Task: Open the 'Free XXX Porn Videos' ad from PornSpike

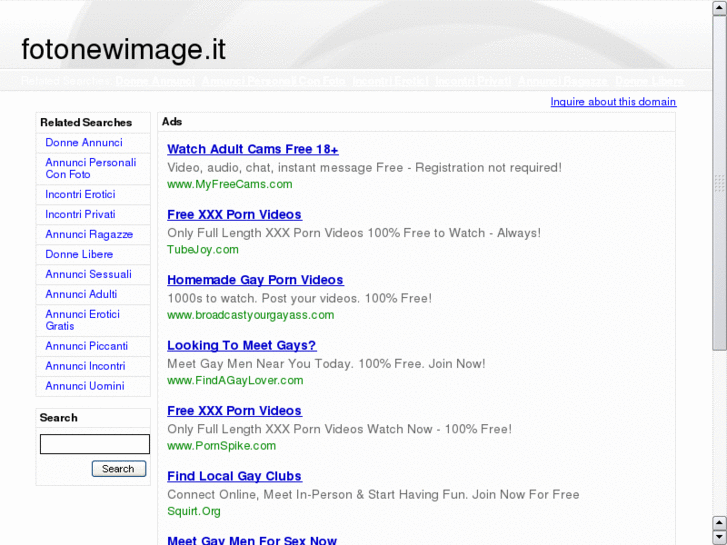Action: pyautogui.click(x=234, y=410)
